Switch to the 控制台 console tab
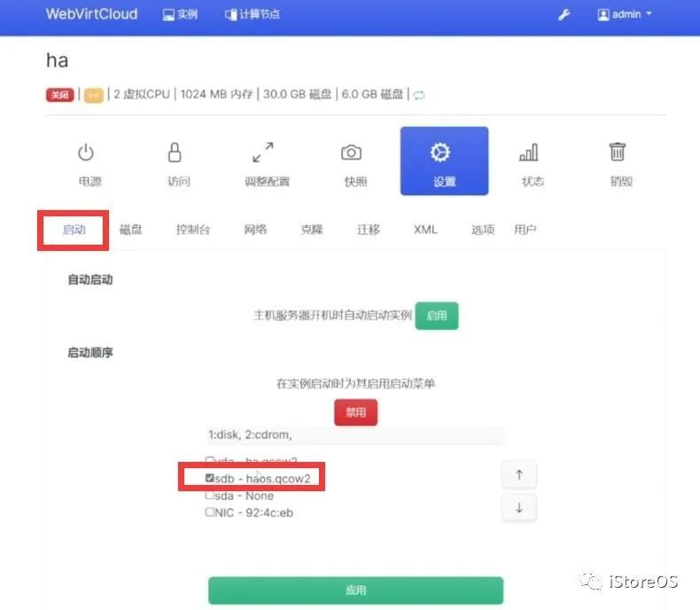 [x=192, y=230]
